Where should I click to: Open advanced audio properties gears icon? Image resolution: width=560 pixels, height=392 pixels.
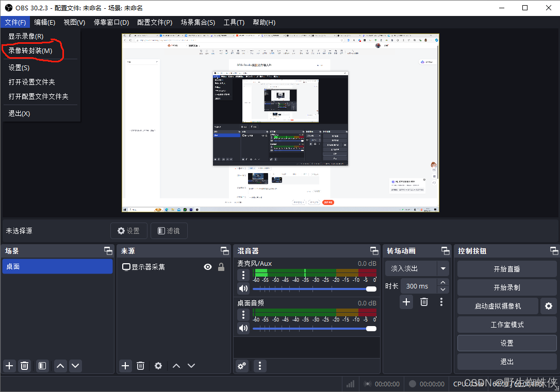pyautogui.click(x=242, y=366)
